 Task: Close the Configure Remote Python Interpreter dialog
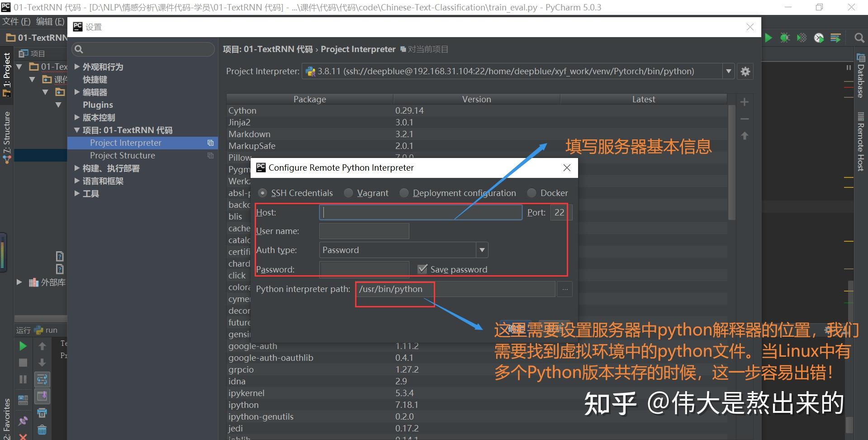click(x=567, y=168)
